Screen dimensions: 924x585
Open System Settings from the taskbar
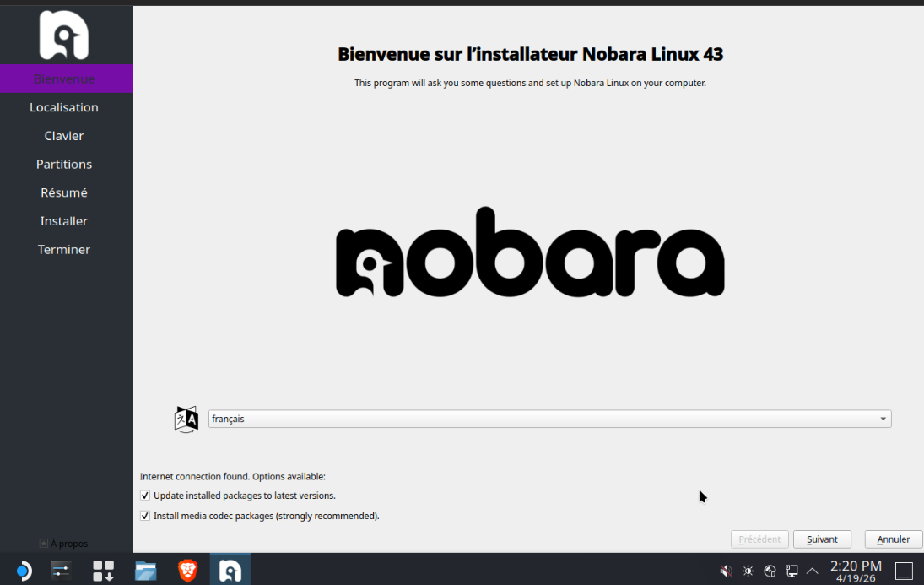tap(62, 571)
